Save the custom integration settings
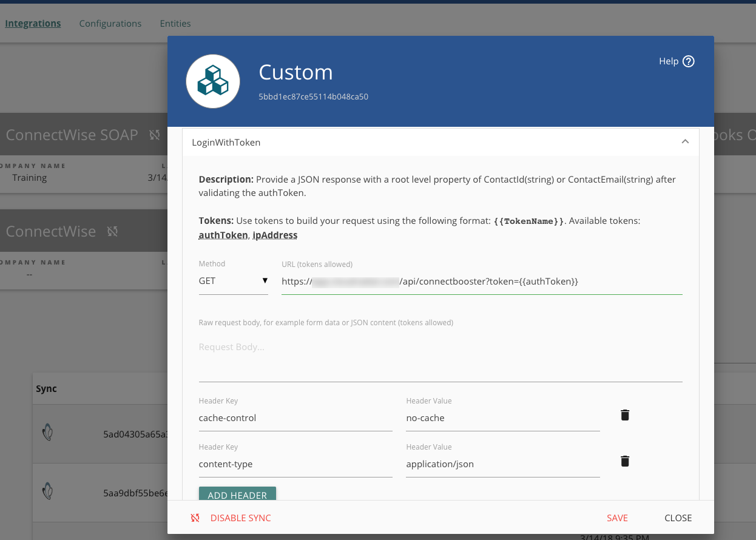 (617, 518)
